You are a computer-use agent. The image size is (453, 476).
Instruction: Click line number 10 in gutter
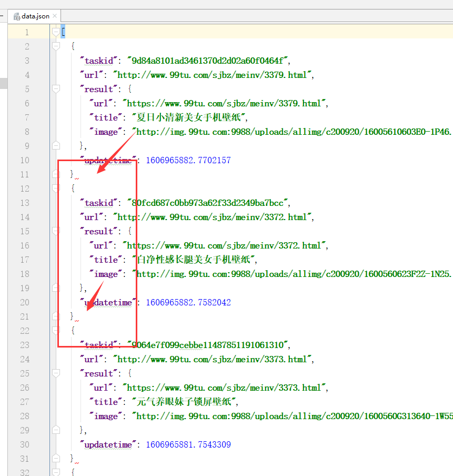click(25, 160)
